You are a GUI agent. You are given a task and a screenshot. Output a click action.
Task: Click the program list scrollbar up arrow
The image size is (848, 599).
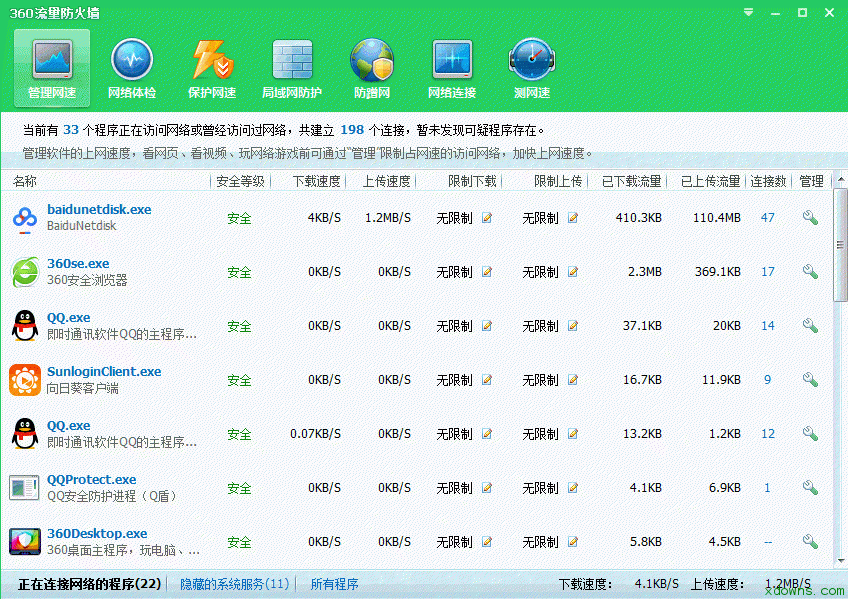tap(840, 179)
